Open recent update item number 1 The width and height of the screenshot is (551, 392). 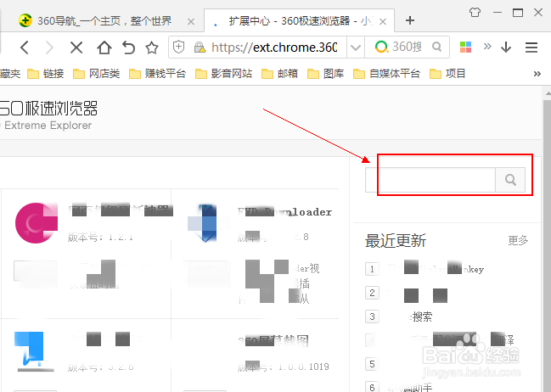coord(436,269)
